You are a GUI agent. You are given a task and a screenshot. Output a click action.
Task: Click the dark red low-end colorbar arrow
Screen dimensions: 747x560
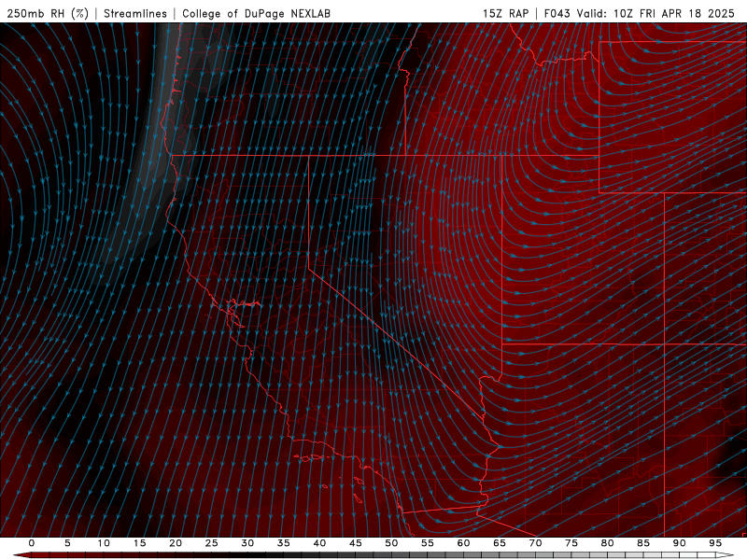pyautogui.click(x=22, y=555)
